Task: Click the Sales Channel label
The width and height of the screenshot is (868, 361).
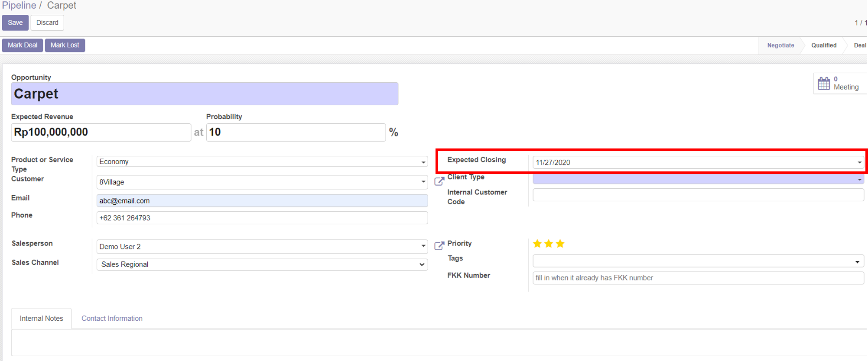Action: click(x=35, y=262)
